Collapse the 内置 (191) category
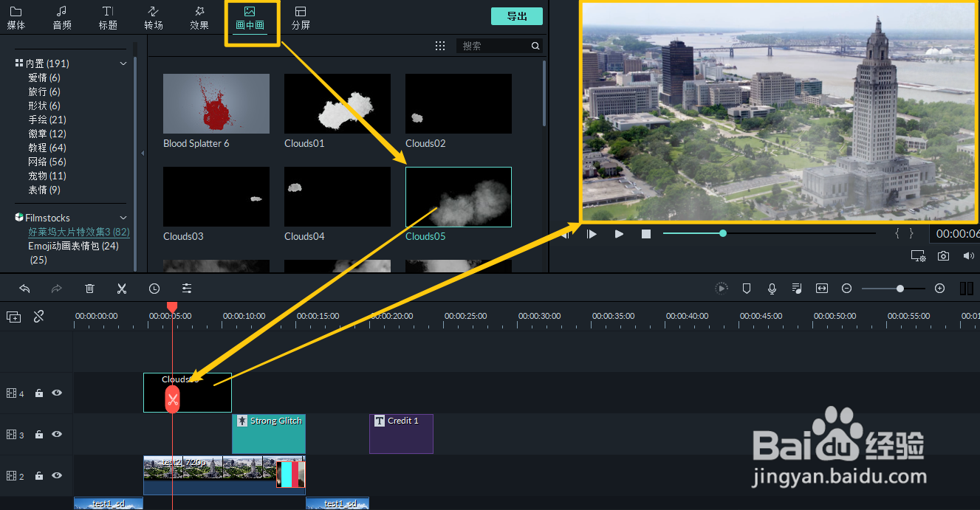Screen dimensions: 980x510 pyautogui.click(x=123, y=63)
